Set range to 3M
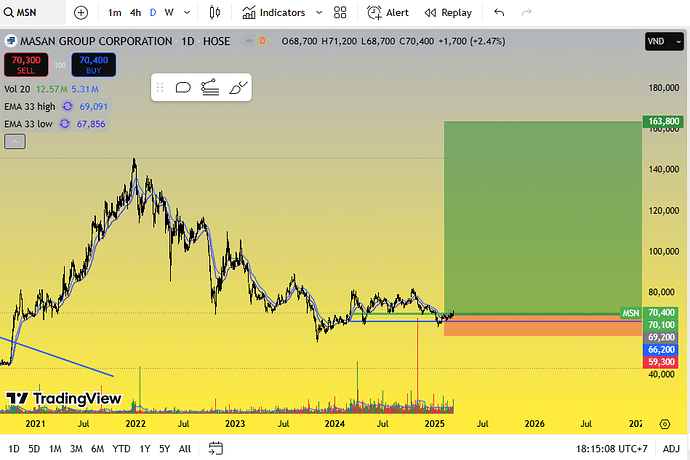 76,449
